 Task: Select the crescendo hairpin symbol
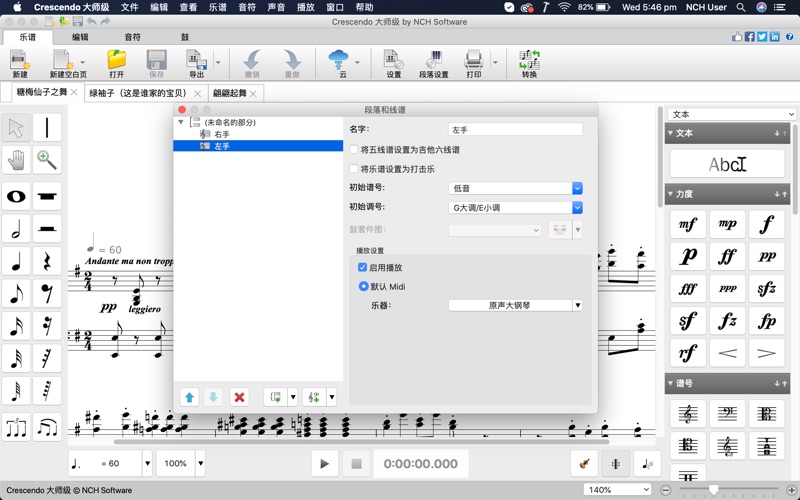[x=727, y=353]
